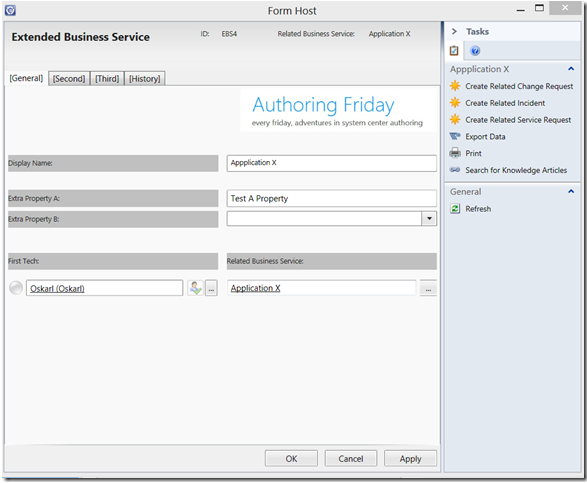Click the Apply button
Viewport: 587px width, 483px height.
click(x=410, y=459)
